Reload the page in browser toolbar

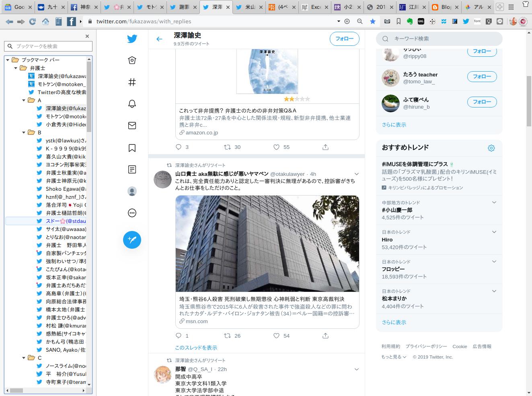(33, 21)
